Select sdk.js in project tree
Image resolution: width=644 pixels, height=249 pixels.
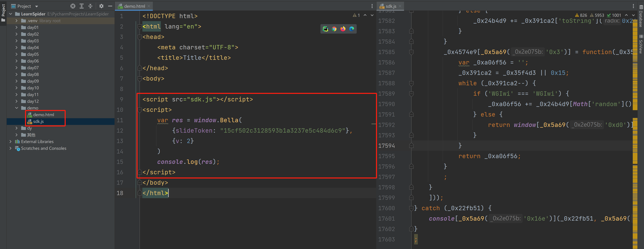[38, 122]
